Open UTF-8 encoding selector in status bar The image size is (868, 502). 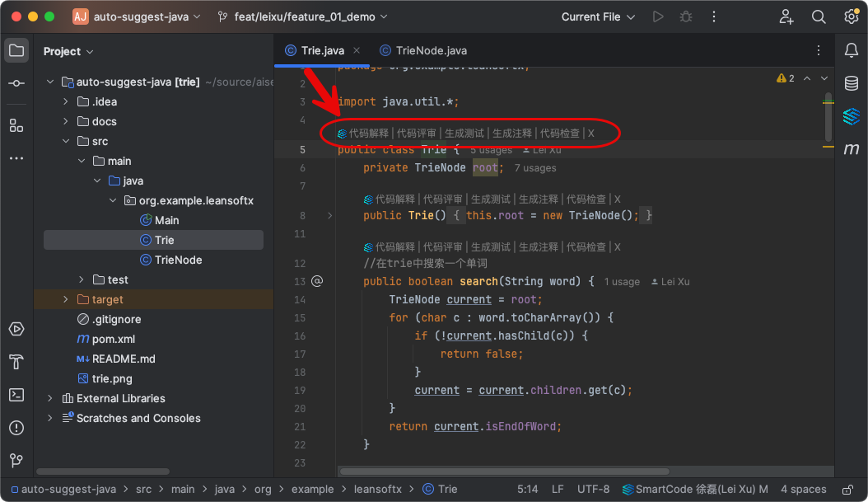click(593, 490)
